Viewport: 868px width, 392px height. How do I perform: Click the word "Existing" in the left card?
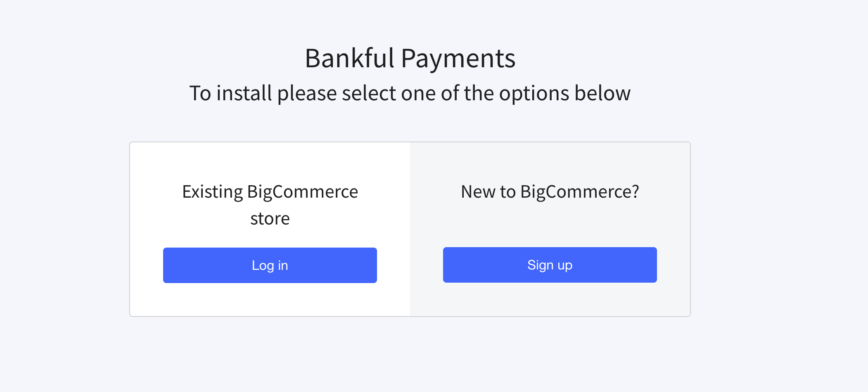coord(212,192)
